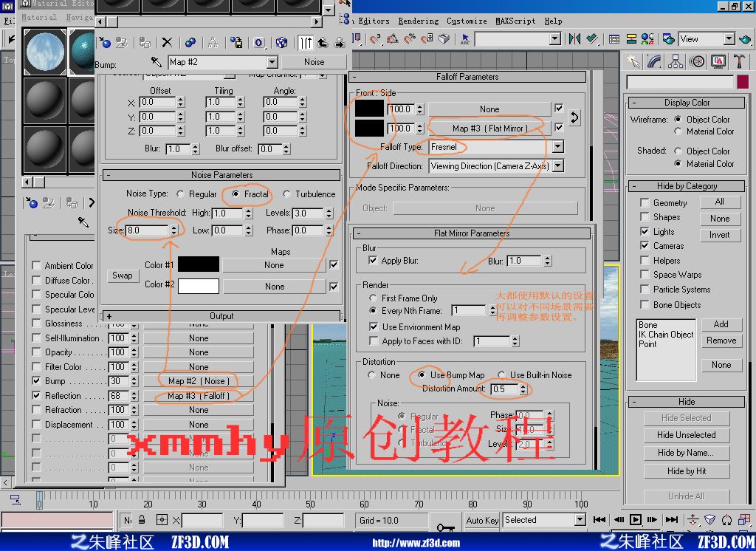The width and height of the screenshot is (756, 551).
Task: Open Map #2 name dropdown
Action: pos(272,62)
